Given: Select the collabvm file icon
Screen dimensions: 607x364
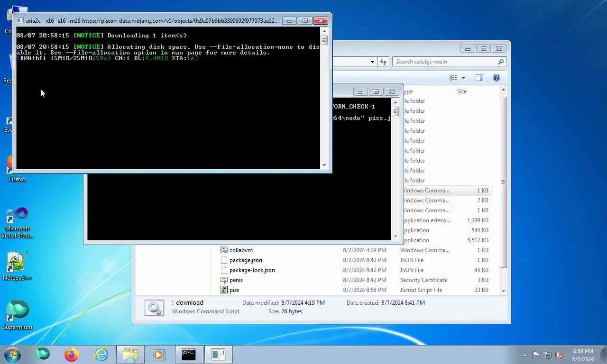Looking at the screenshot, I should [x=224, y=250].
